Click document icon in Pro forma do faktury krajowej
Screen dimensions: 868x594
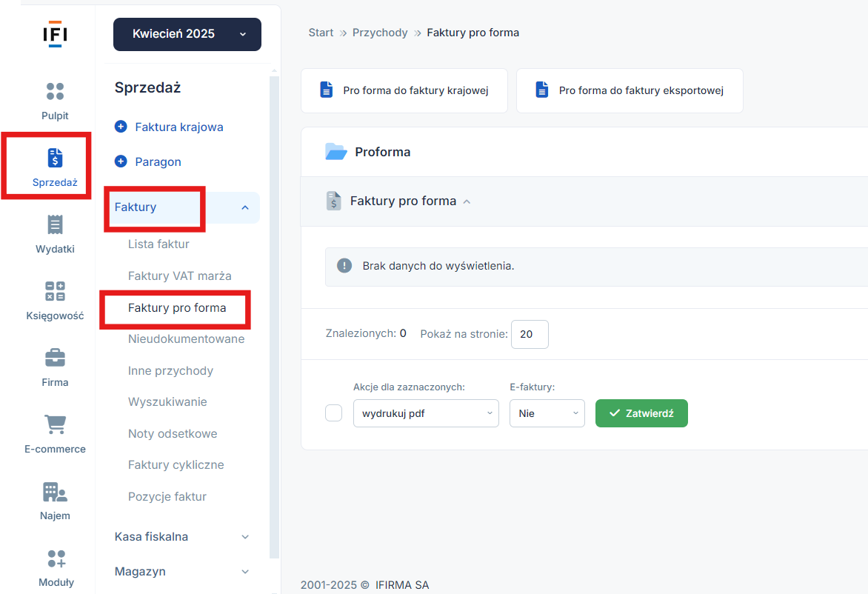[x=327, y=90]
